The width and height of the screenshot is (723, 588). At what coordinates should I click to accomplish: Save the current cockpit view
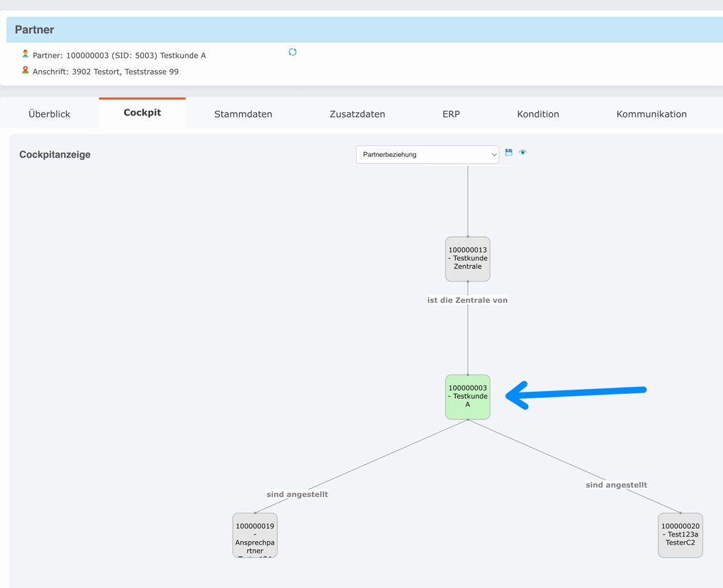[x=508, y=152]
